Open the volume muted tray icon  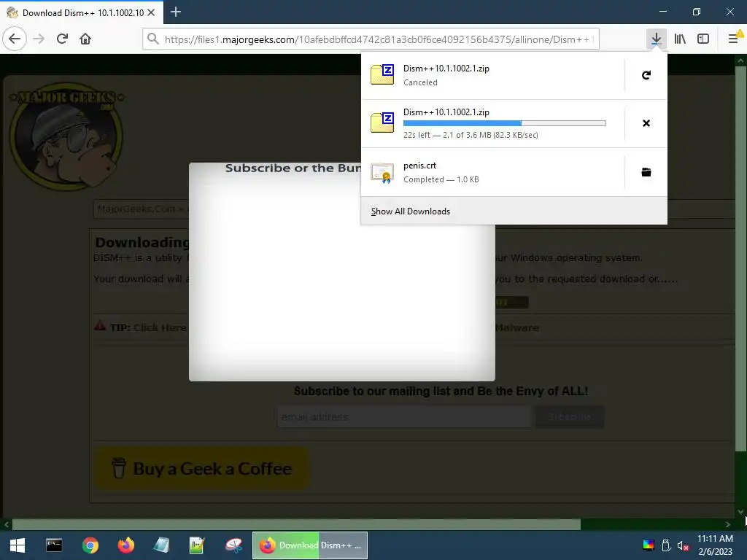pyautogui.click(x=683, y=545)
